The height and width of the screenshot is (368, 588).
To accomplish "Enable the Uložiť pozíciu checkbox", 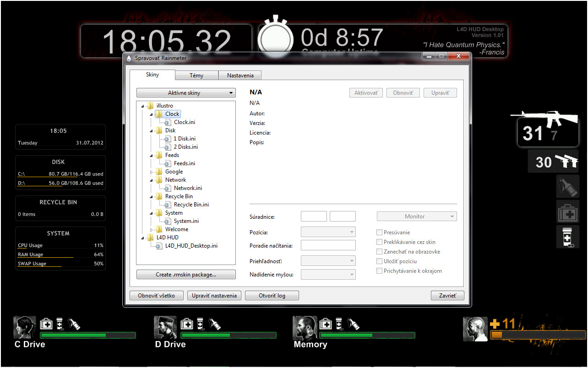I will click(x=379, y=261).
